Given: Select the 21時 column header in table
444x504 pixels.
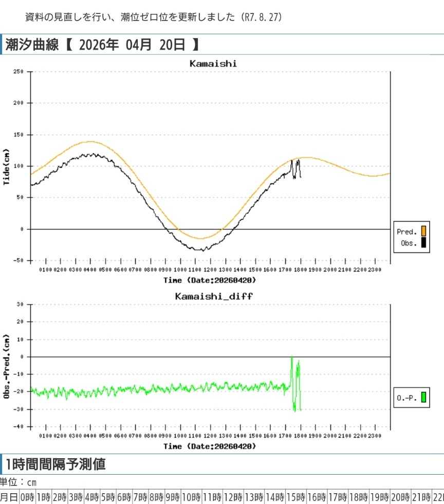Looking at the screenshot, I should click(x=421, y=497).
